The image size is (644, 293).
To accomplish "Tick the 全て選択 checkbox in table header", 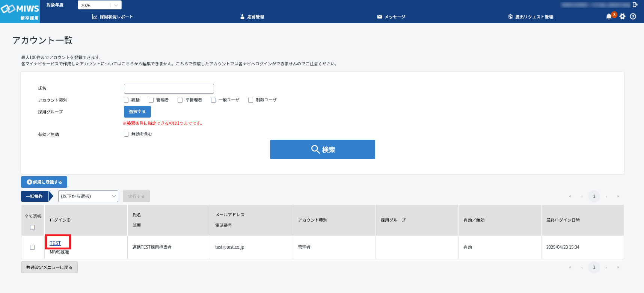I will coord(32,227).
